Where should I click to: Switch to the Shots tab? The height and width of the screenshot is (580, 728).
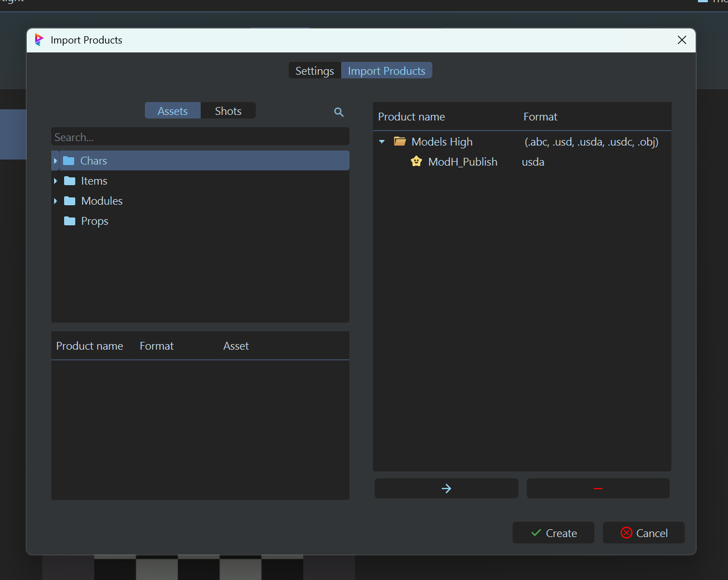(228, 111)
